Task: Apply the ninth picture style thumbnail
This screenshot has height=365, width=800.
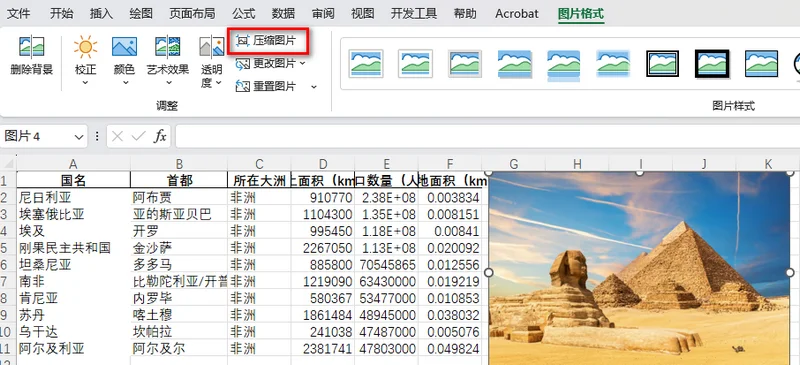Action: pyautogui.click(x=762, y=64)
